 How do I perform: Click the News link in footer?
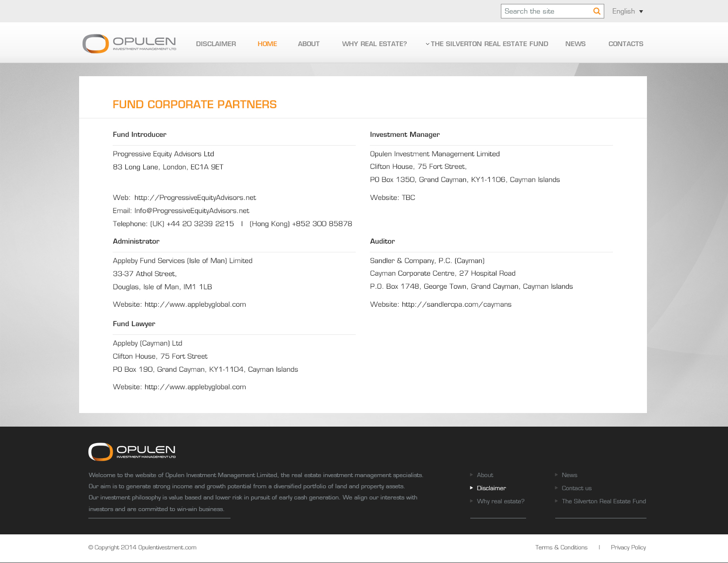(x=569, y=475)
